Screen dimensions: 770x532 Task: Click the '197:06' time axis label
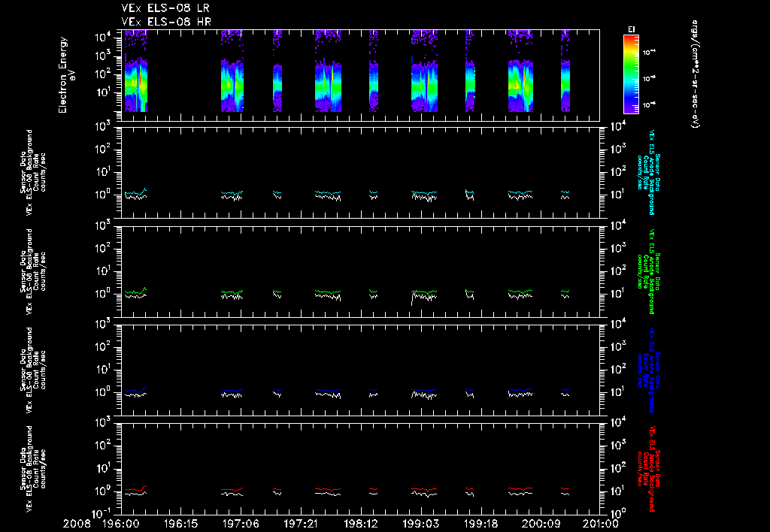tap(241, 524)
